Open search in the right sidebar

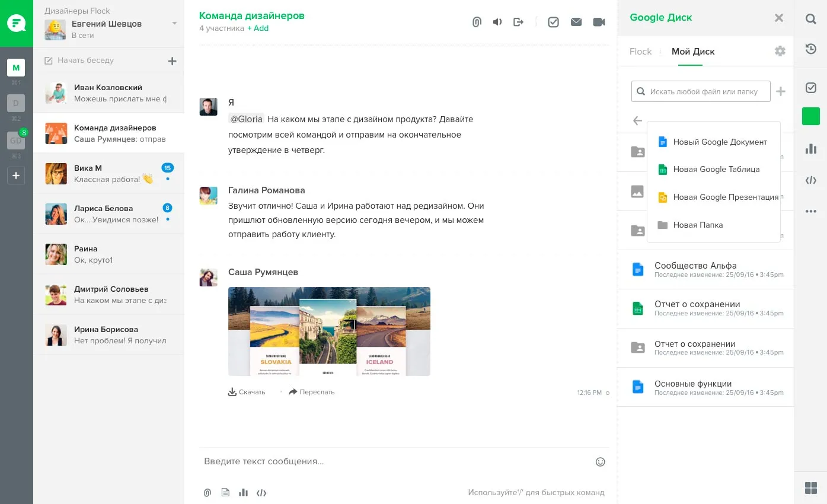(x=810, y=18)
